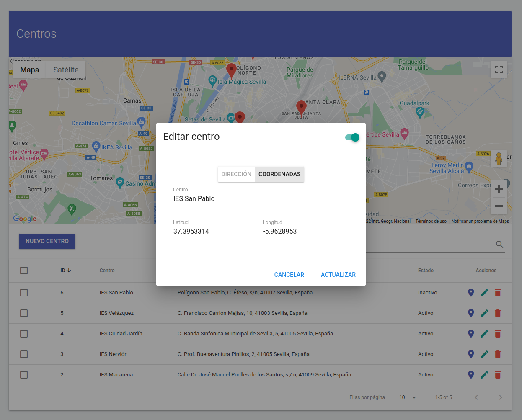Open Términos de uso link
The image size is (522, 420).
tap(431, 221)
